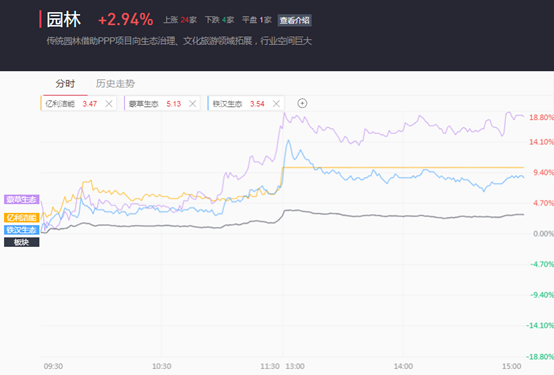Click the 园林 sector title
Viewport: 554px width, 375px height.
64,19
